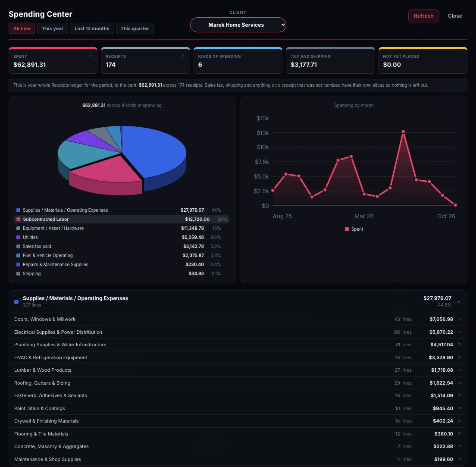476x467 pixels.
Task: Select the This year filter
Action: pos(53,28)
